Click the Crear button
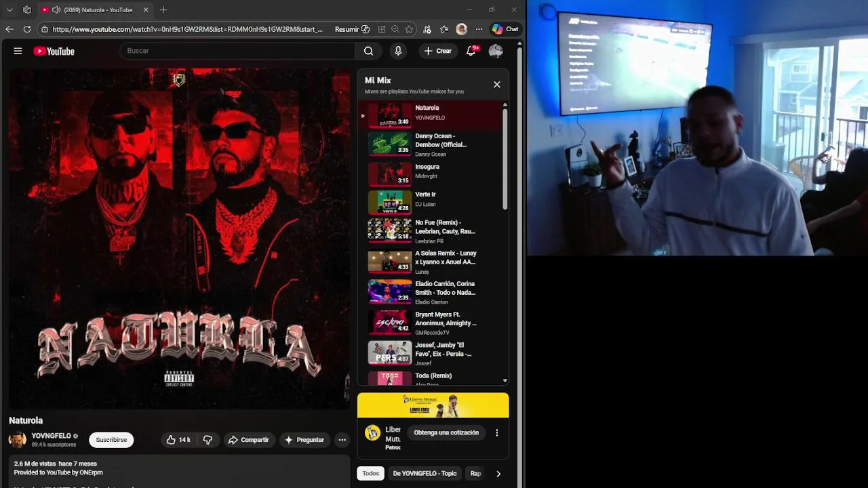This screenshot has height=488, width=868. pyautogui.click(x=438, y=51)
